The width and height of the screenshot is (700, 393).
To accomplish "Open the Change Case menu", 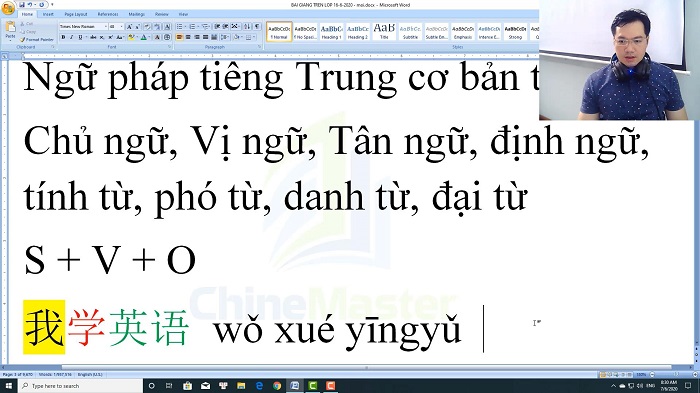I will 120,37.
